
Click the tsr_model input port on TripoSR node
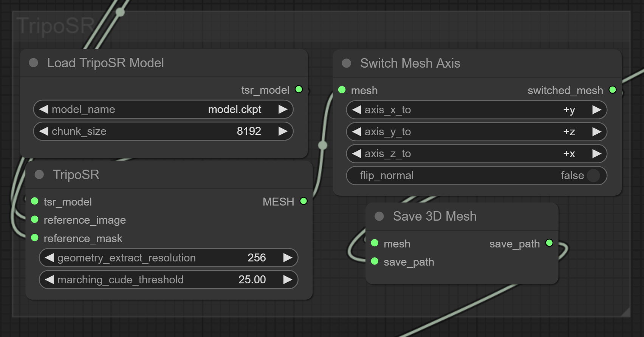click(35, 201)
